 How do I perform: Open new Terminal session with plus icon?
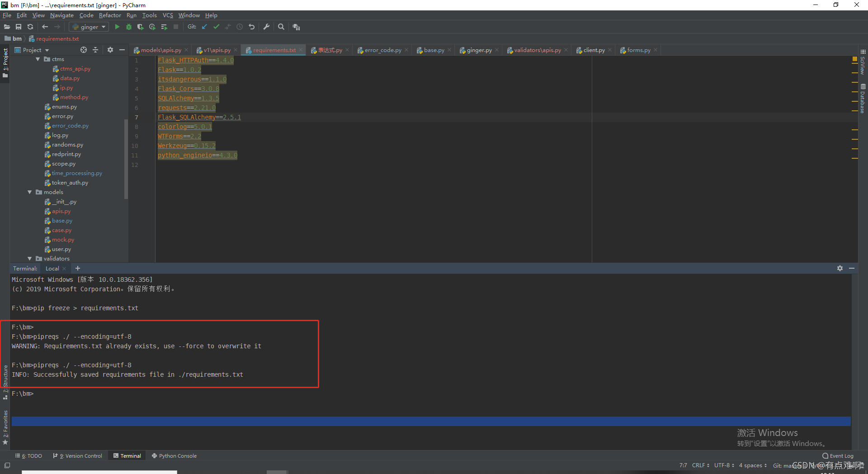77,268
